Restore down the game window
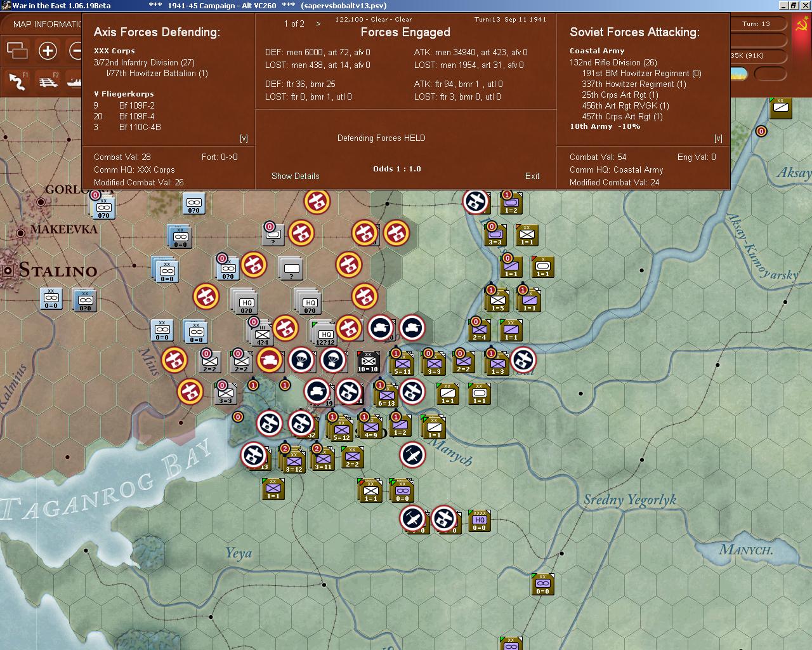 coord(794,5)
